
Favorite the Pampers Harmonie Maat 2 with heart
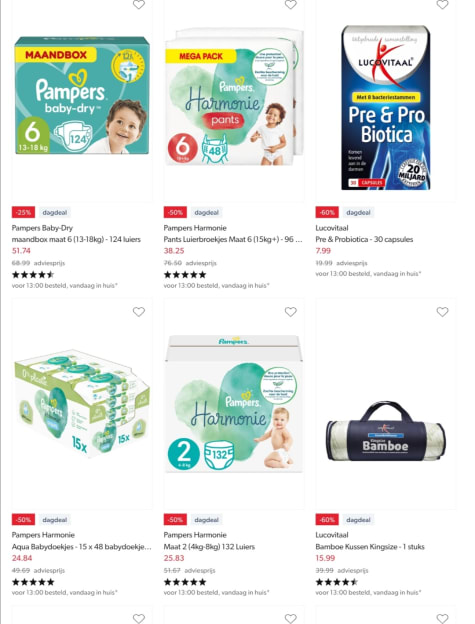click(x=291, y=312)
